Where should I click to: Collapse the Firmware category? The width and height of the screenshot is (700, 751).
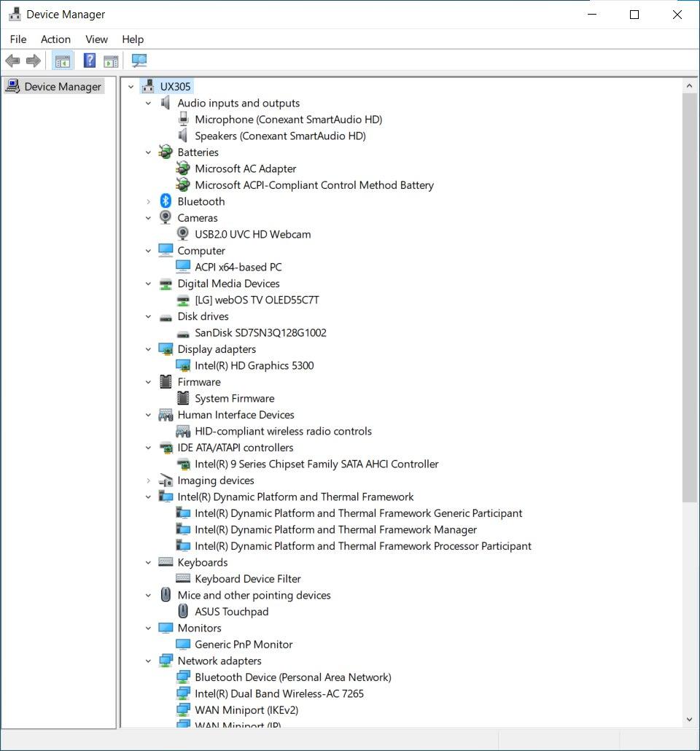(x=148, y=382)
